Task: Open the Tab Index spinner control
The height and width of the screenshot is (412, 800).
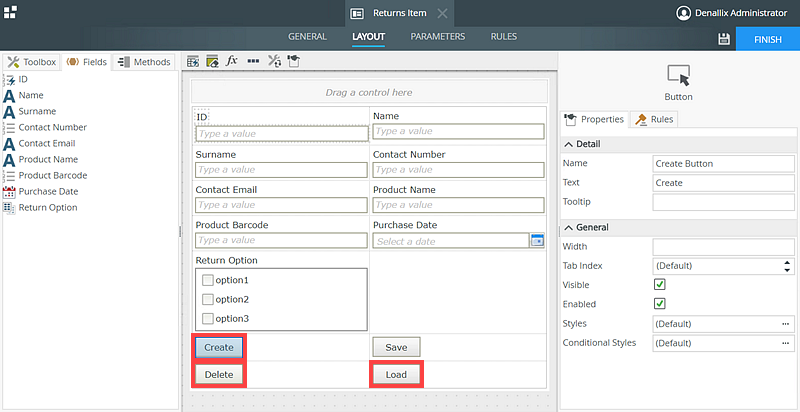Action: click(x=786, y=266)
